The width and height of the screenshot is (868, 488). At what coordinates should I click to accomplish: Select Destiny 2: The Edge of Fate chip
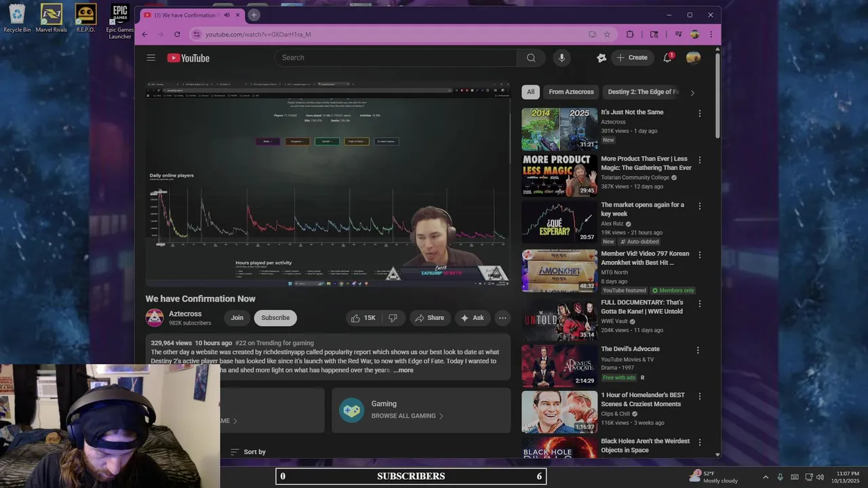click(643, 92)
